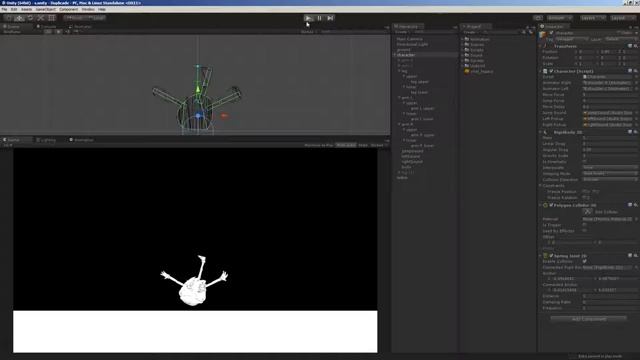Click the Edit Collider button
The height and width of the screenshot is (360, 640).
coord(587,212)
